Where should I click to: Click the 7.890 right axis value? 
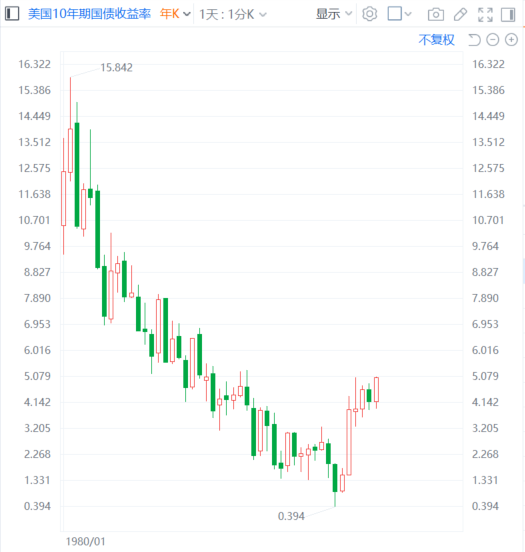pos(485,298)
